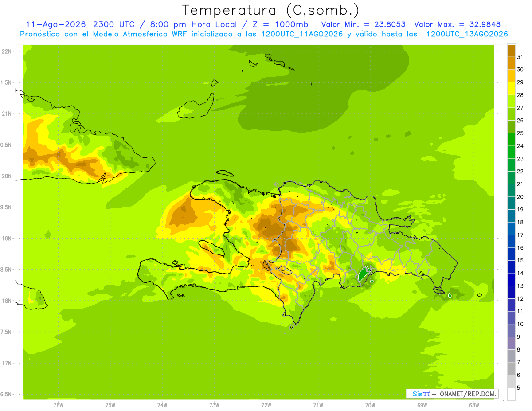Click the "71W" longitude label
This screenshot has height=411, width=532.
[318, 405]
